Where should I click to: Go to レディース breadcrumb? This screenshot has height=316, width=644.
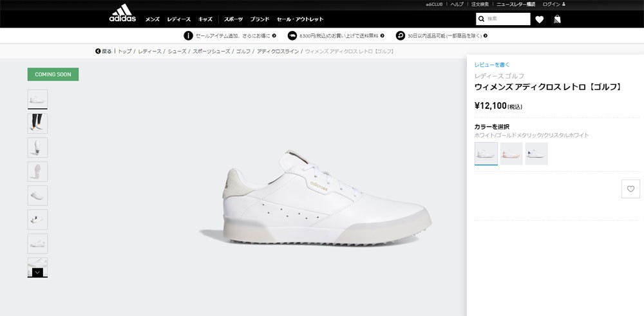click(x=149, y=51)
